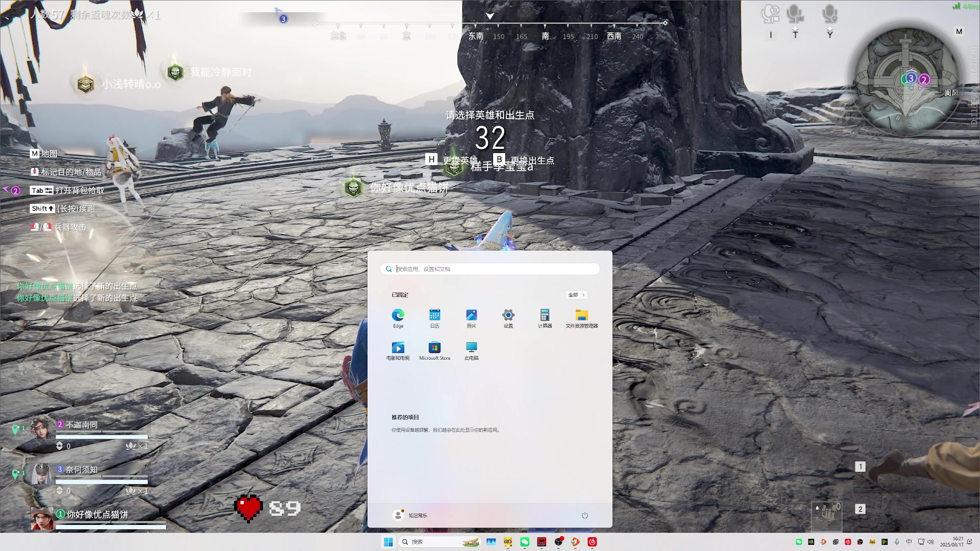980x551 pixels.
Task: Open Edge from pinned apps
Action: coord(398,318)
